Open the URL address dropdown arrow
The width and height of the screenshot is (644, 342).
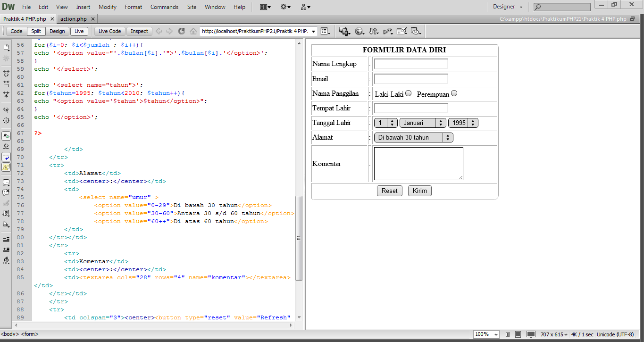(x=314, y=31)
